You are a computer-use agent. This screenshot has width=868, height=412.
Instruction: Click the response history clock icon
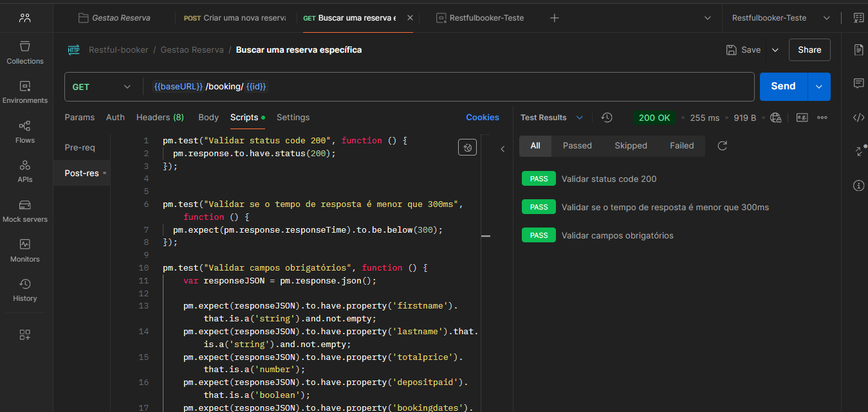[x=606, y=118]
